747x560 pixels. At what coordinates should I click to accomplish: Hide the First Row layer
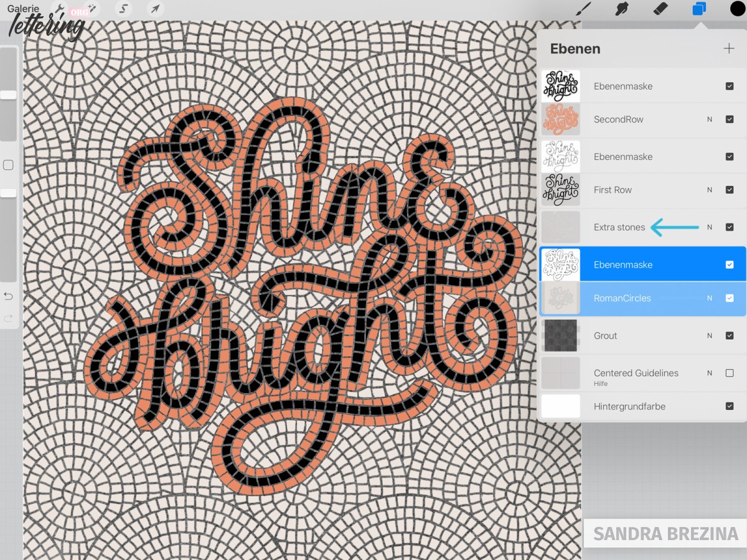click(x=730, y=190)
